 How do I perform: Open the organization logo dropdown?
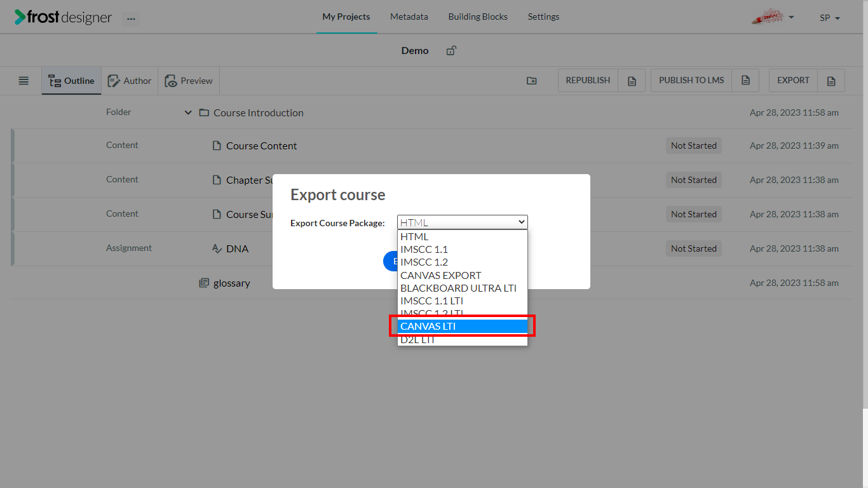click(x=773, y=17)
